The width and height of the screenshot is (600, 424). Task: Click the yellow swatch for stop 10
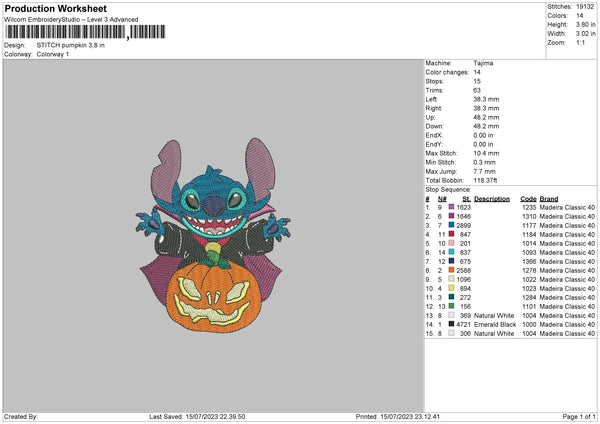pos(451,288)
